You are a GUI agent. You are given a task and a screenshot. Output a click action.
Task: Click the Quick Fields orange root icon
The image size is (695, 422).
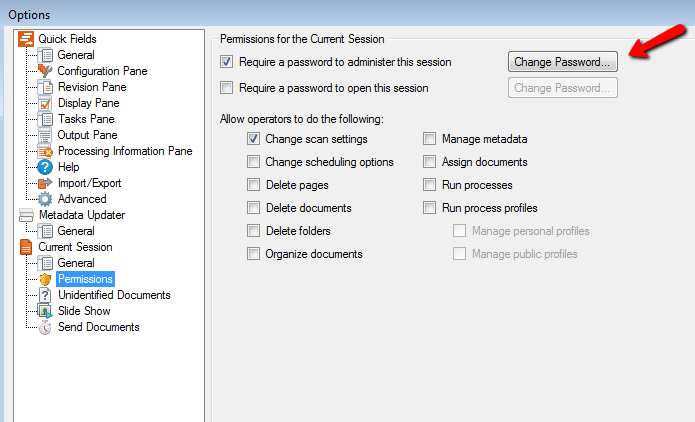[26, 39]
